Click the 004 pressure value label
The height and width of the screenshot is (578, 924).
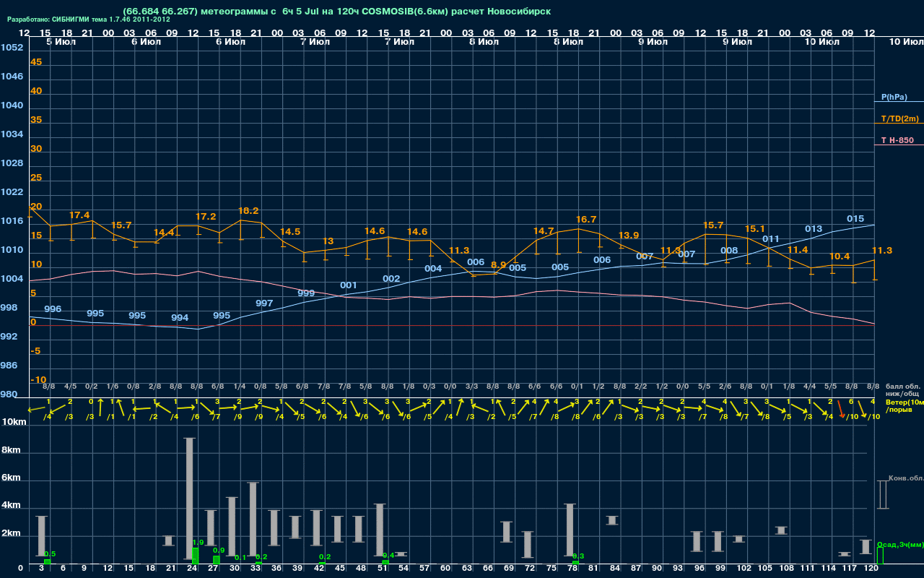pyautogui.click(x=433, y=269)
